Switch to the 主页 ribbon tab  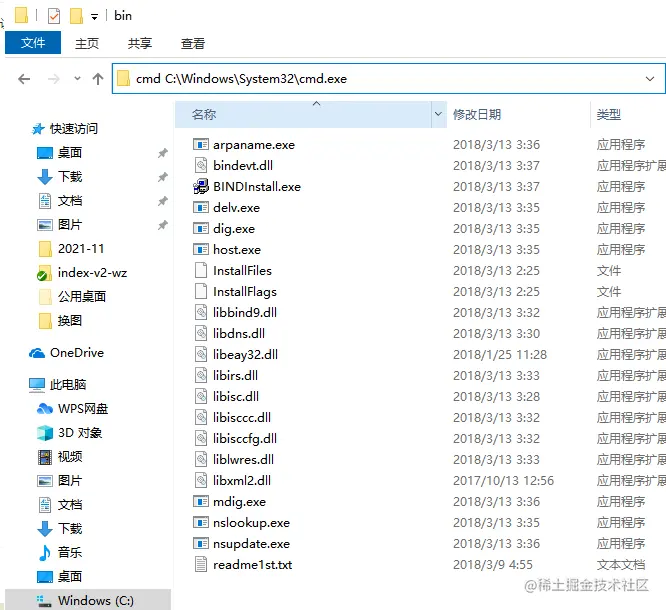tap(87, 43)
